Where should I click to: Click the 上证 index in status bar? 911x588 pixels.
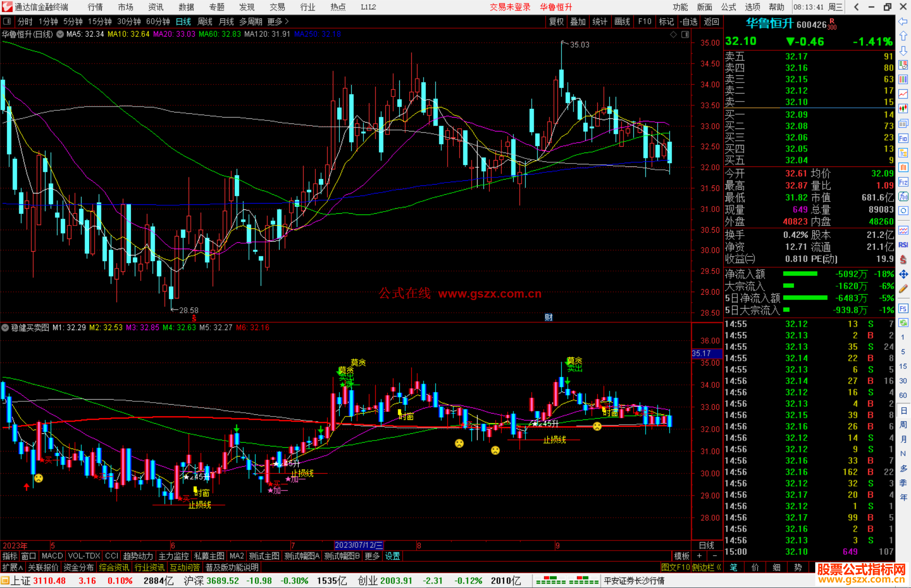[20, 581]
